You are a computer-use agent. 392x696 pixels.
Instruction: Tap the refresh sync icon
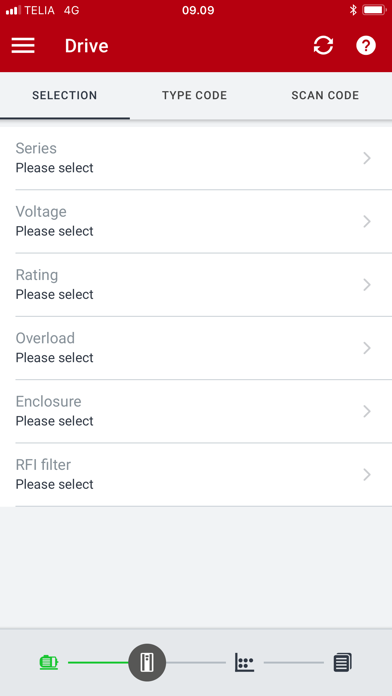323,45
